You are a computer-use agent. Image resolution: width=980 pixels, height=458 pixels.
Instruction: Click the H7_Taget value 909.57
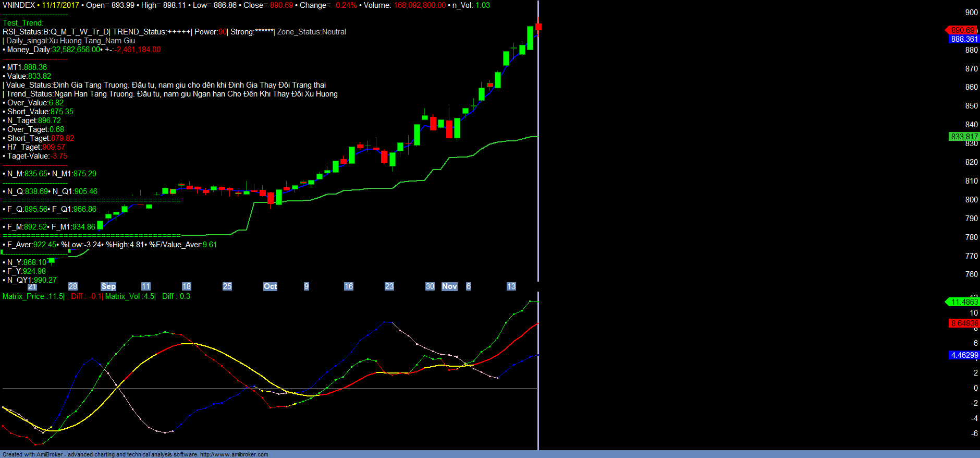pos(54,147)
